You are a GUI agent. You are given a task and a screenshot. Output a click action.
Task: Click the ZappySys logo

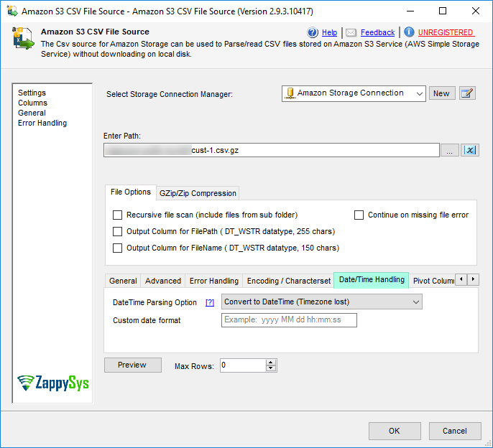click(53, 383)
